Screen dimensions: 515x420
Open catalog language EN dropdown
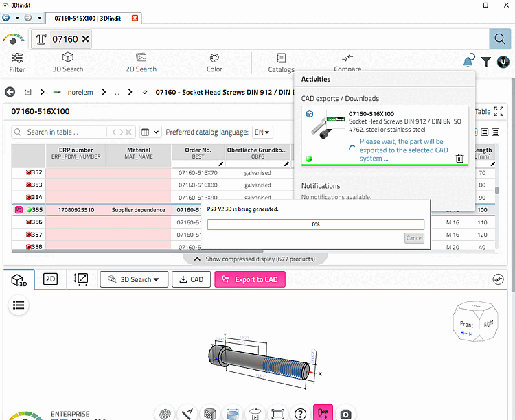(x=262, y=132)
